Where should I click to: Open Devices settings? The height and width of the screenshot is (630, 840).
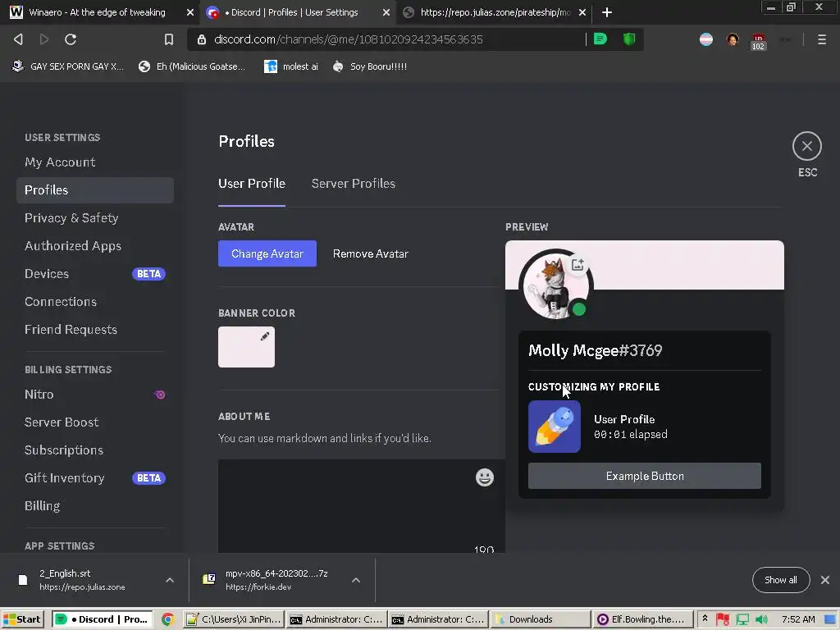[x=95, y=274]
